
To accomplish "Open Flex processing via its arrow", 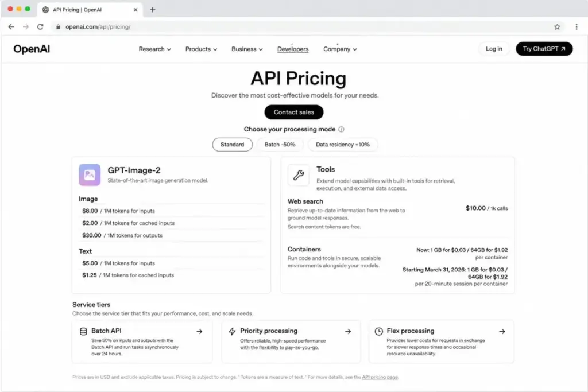I will pyautogui.click(x=502, y=332).
